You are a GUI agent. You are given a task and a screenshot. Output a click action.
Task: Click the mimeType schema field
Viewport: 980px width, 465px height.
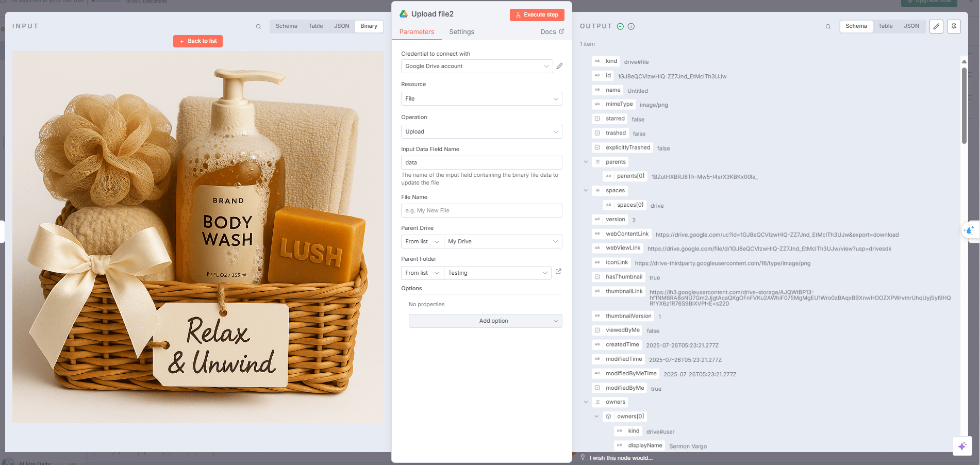[x=613, y=104]
